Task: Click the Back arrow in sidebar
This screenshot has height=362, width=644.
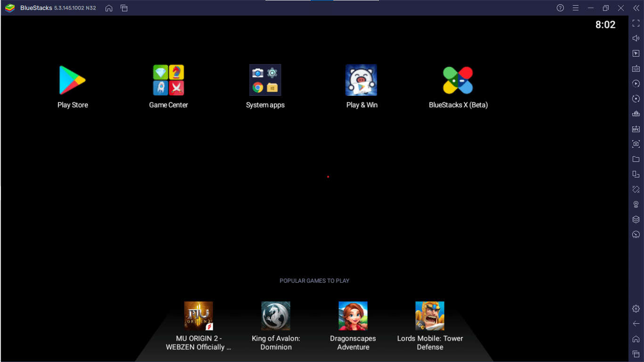Action: (636, 324)
